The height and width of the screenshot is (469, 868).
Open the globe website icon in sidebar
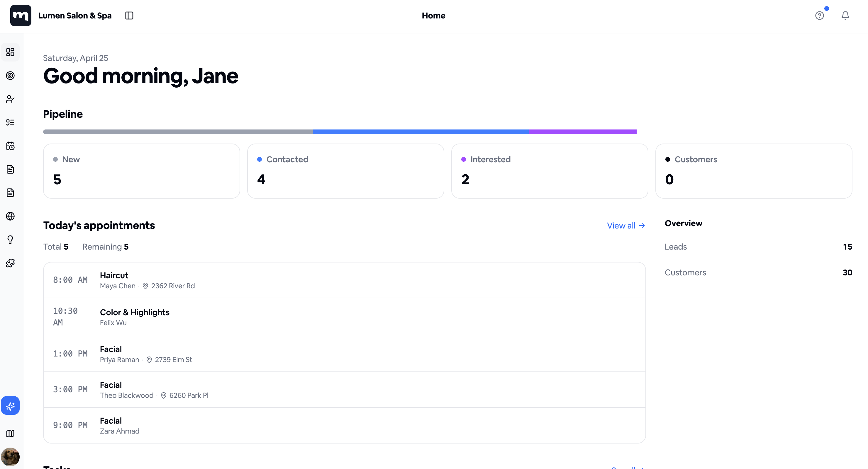[x=10, y=216]
